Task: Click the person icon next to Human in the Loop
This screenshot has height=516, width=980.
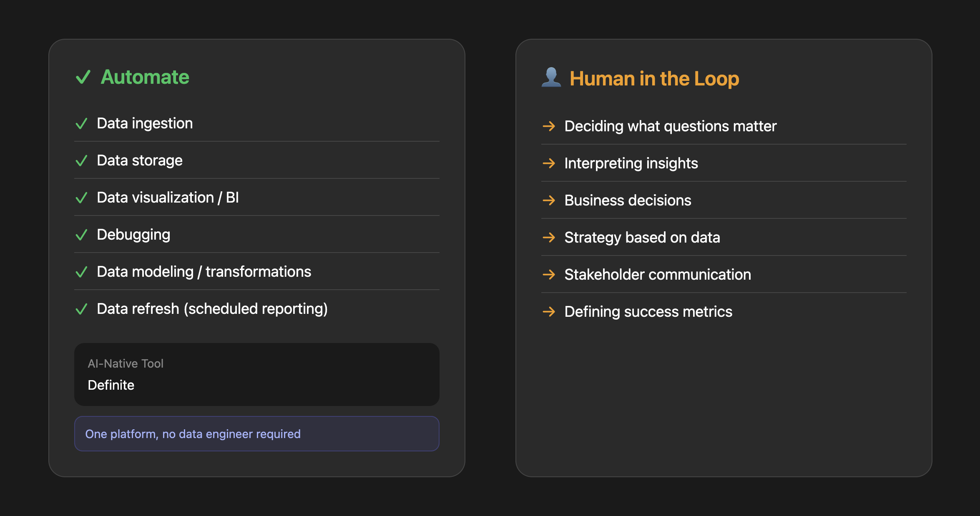Action: 551,78
